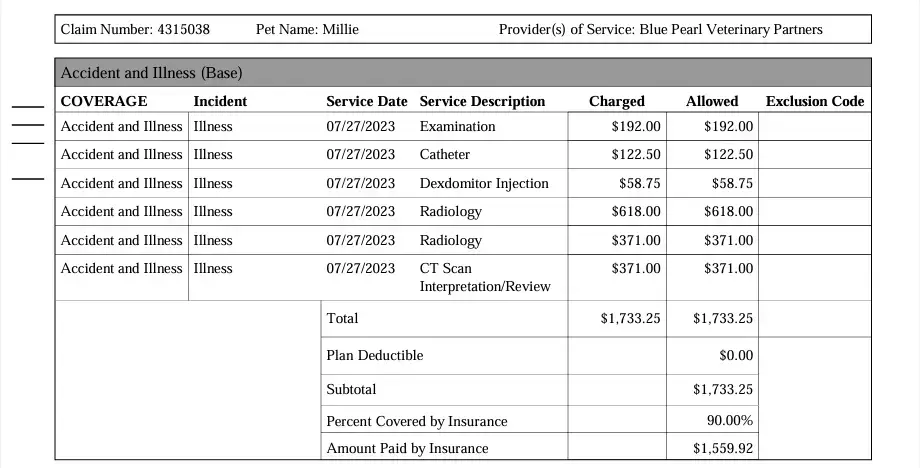Viewport: 920px width, 468px height.
Task: Click the Blue Pearl Veterinary Partners provider text
Action: pos(660,30)
